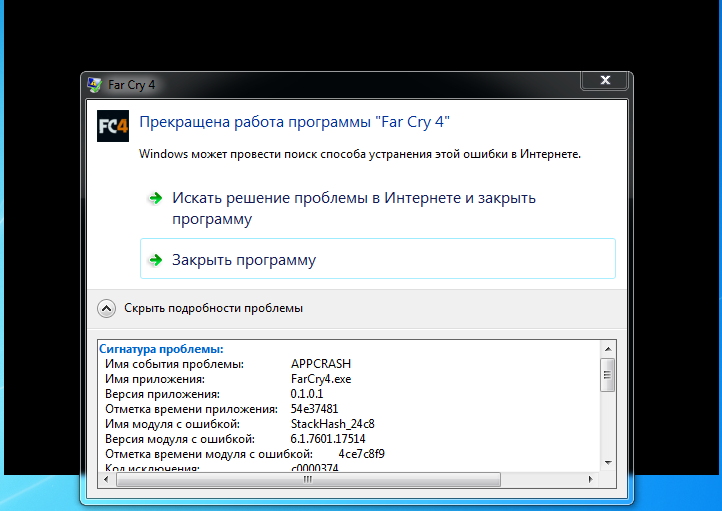Click the FC4 game icon in dialog

tap(113, 126)
